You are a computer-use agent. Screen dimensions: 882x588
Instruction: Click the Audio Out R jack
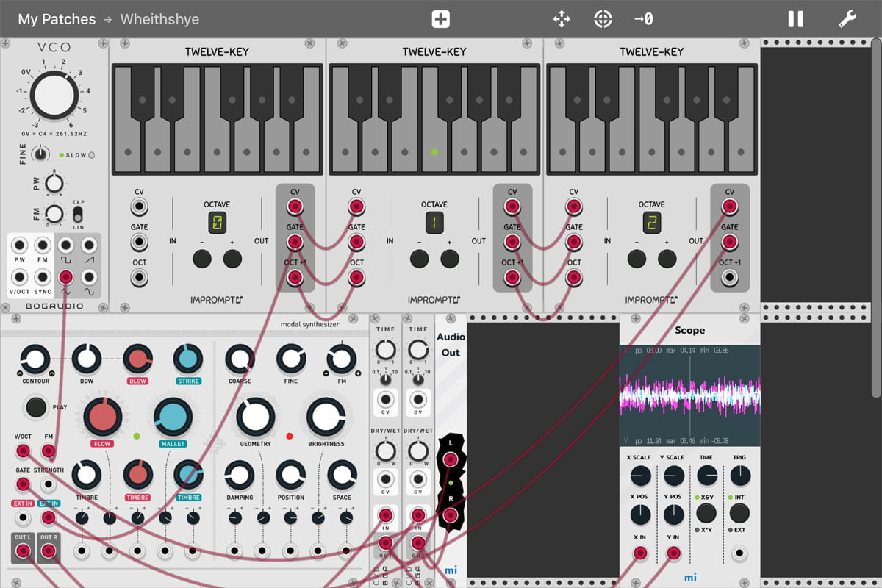click(x=451, y=515)
